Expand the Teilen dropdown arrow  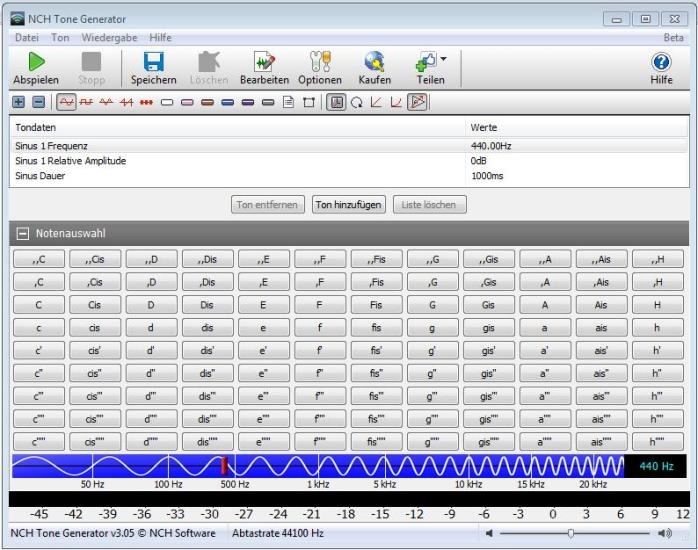(443, 59)
